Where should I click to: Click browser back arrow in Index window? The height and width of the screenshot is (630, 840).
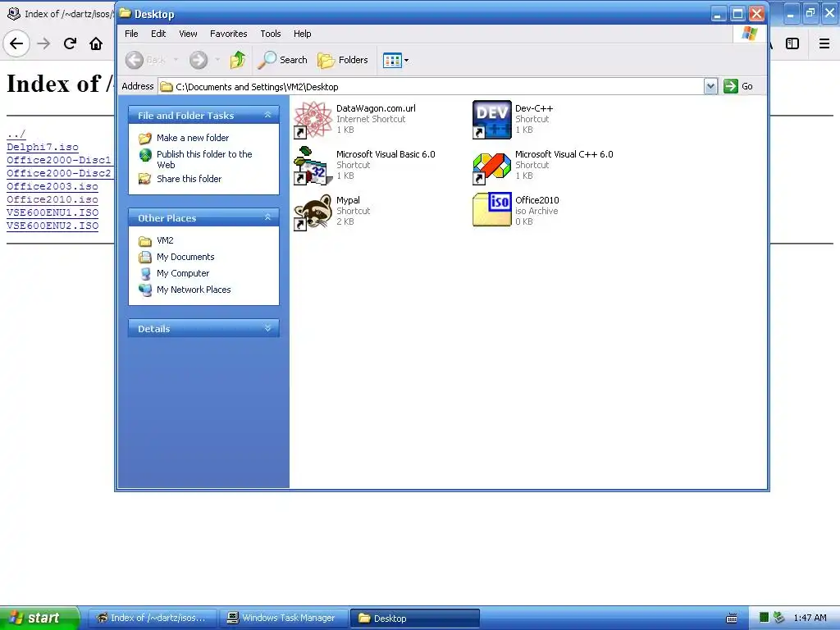click(16, 43)
